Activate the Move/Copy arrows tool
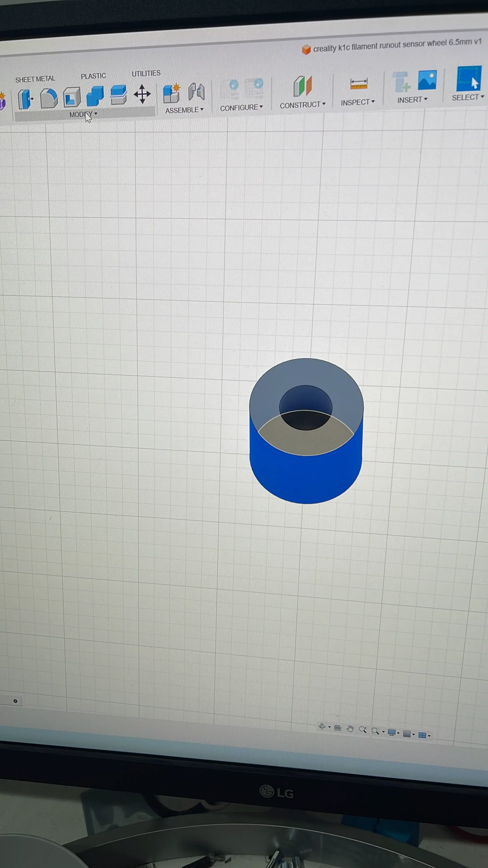 coord(142,94)
